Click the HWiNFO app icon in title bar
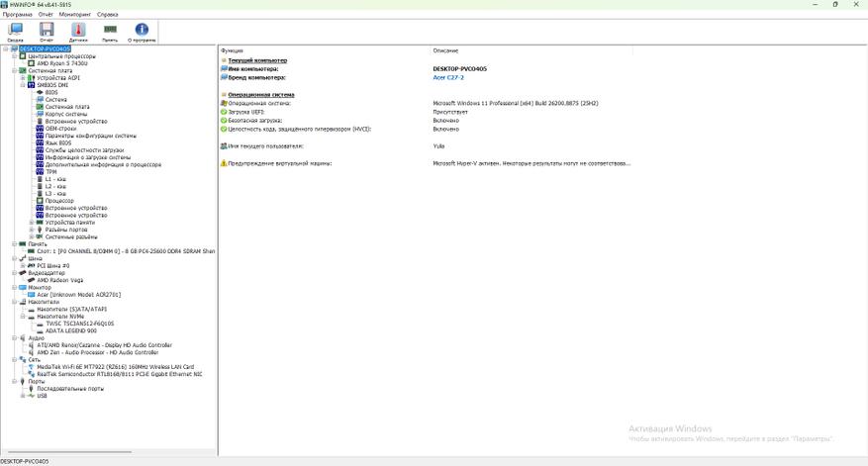 click(4, 4)
